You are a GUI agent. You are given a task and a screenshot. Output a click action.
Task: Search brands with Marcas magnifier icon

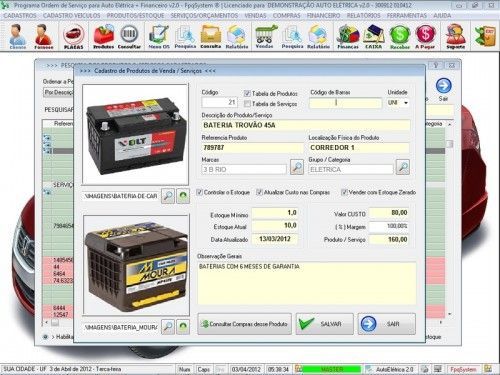(297, 167)
